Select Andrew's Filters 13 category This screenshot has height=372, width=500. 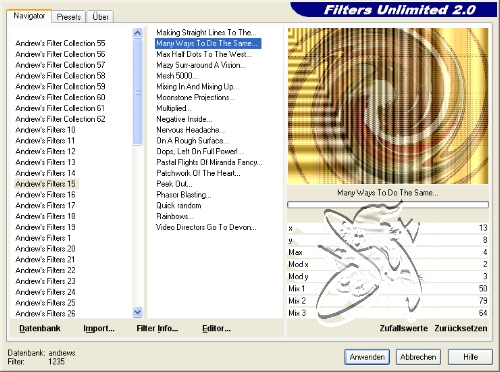(45, 162)
